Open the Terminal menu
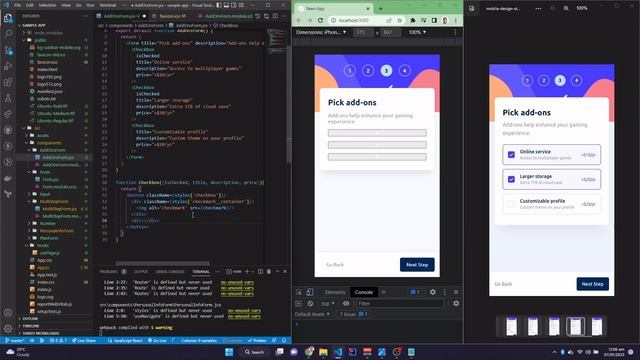640x360 pixels. (x=108, y=5)
